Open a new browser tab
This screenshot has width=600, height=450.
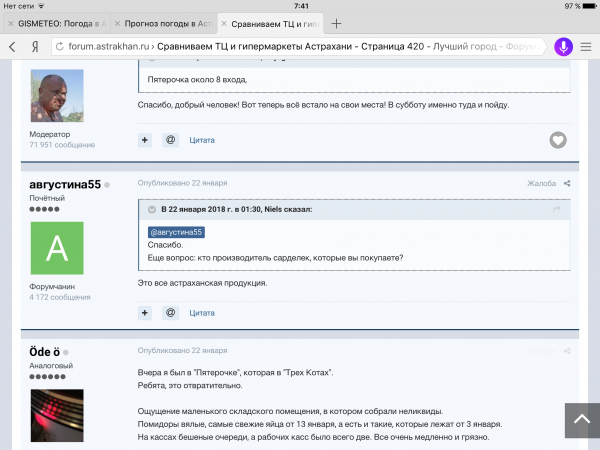(336, 24)
